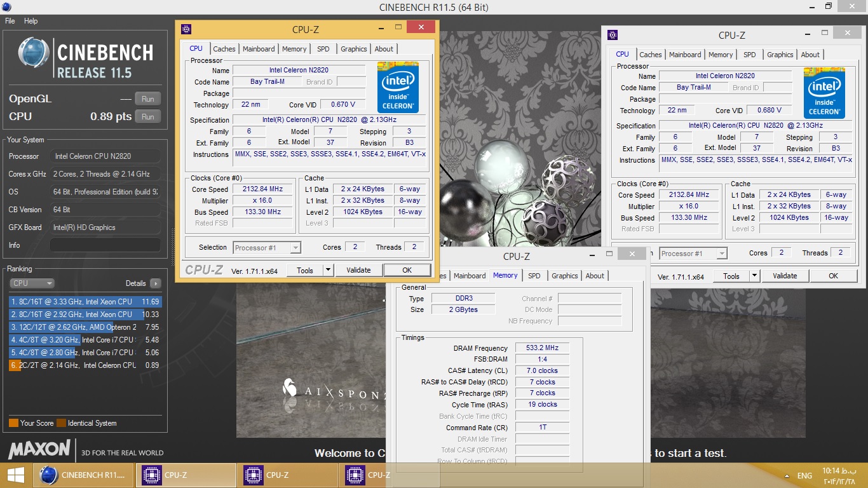Screen dimensions: 868x488
Task: Select ranking entry 2C/2T Intel Celeron
Action: click(x=85, y=365)
